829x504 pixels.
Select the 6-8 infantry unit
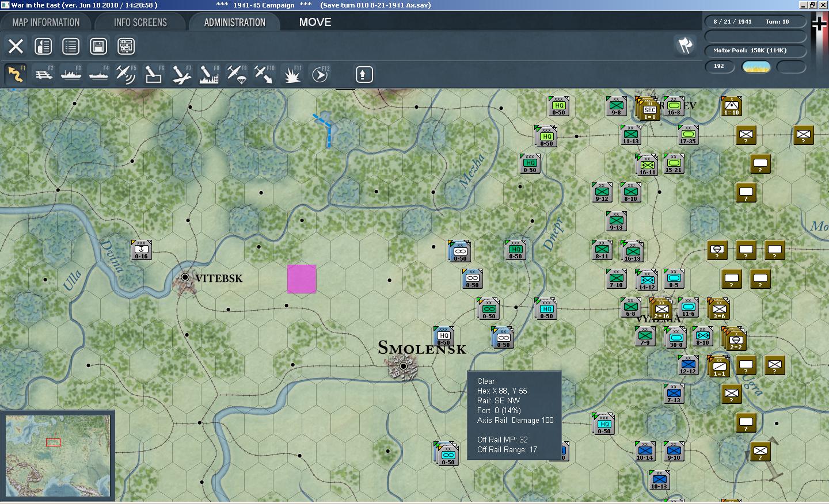point(630,307)
